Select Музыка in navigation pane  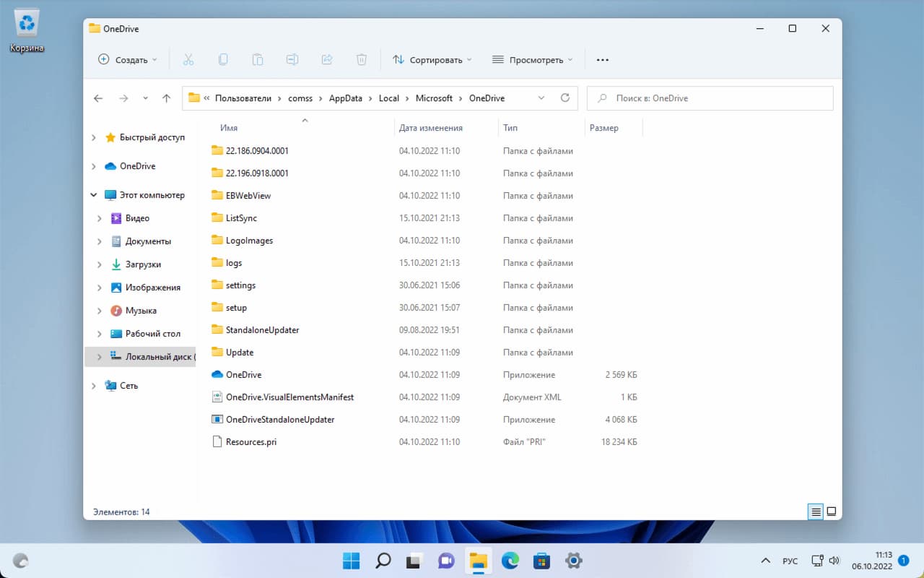[x=141, y=311]
